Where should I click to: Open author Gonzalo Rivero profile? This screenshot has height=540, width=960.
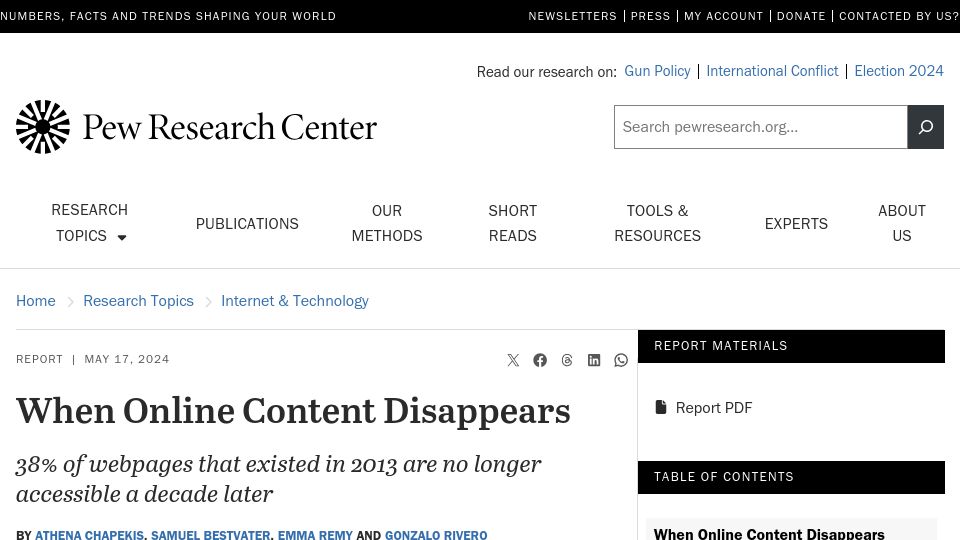436,534
